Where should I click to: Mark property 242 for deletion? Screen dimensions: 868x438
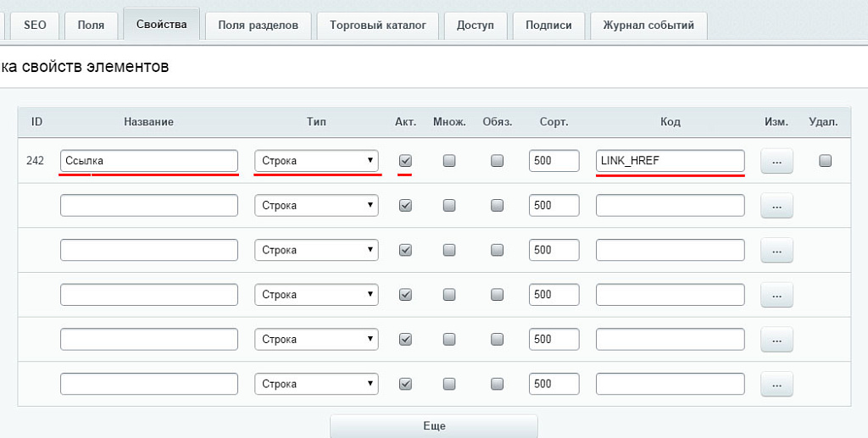click(x=825, y=160)
